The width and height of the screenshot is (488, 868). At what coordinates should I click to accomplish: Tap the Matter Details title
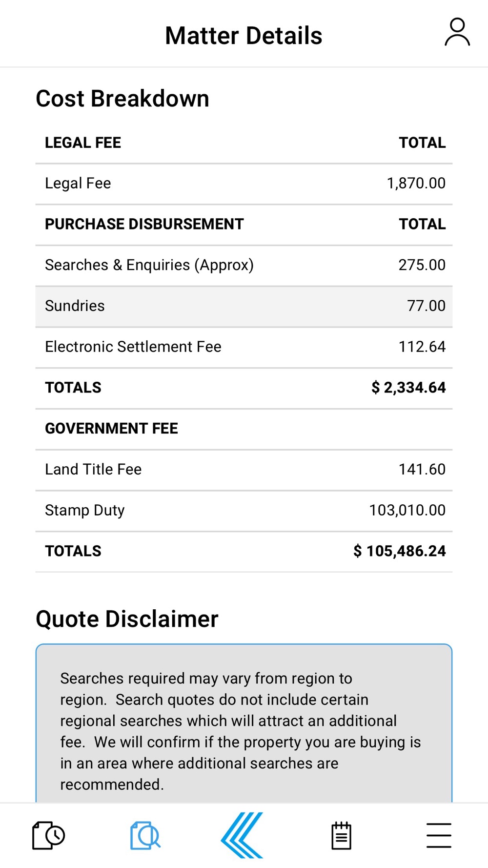tap(244, 36)
